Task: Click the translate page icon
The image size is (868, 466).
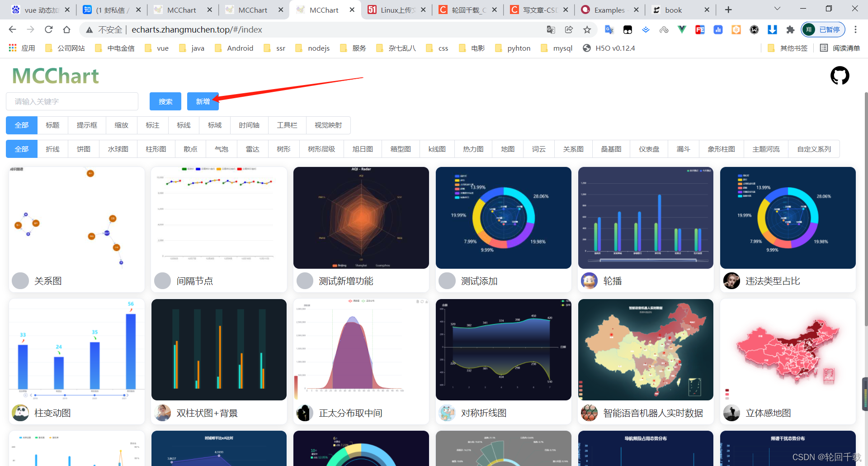Action: click(x=551, y=29)
